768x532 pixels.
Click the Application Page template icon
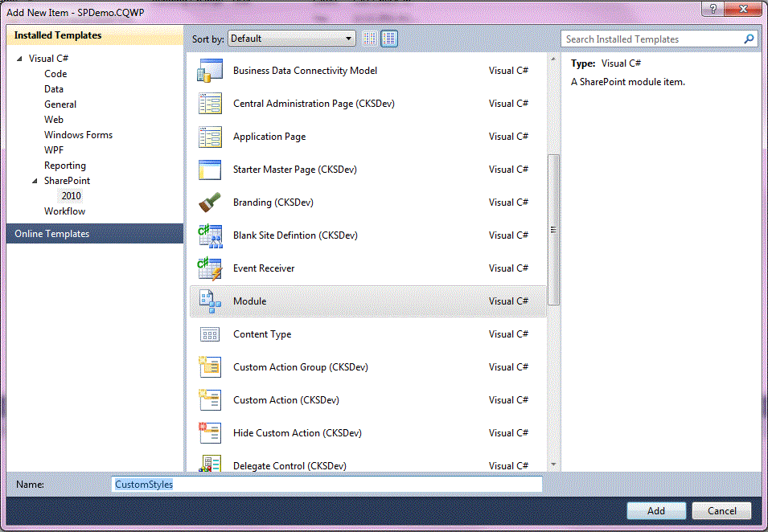(x=210, y=137)
